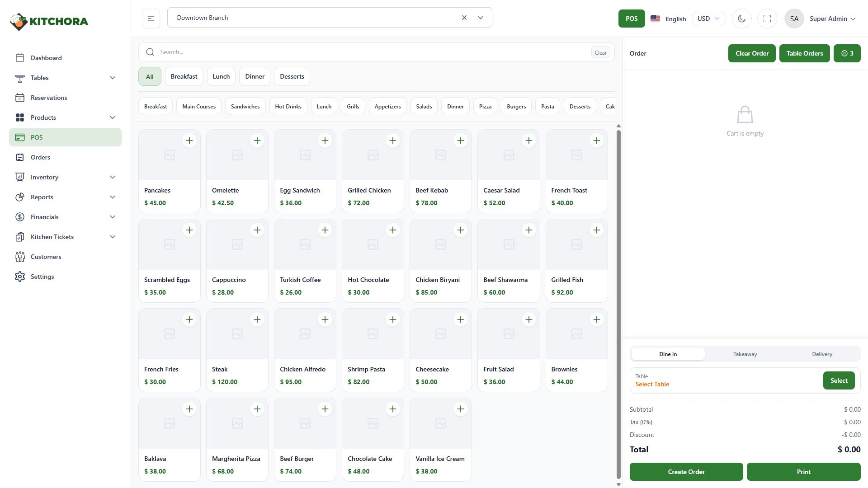This screenshot has height=488, width=868.
Task: Clear Downtown Branch selection X
Action: [464, 18]
